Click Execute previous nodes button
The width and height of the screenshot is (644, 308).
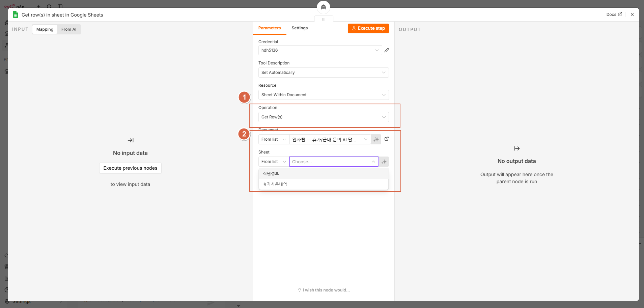130,168
